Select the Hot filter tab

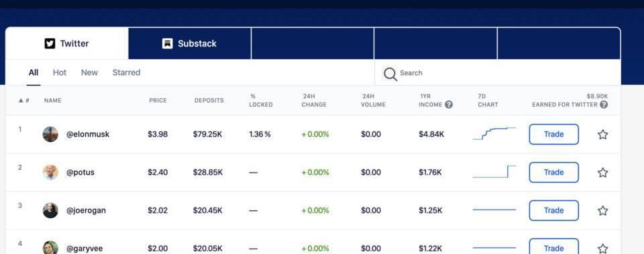(60, 73)
